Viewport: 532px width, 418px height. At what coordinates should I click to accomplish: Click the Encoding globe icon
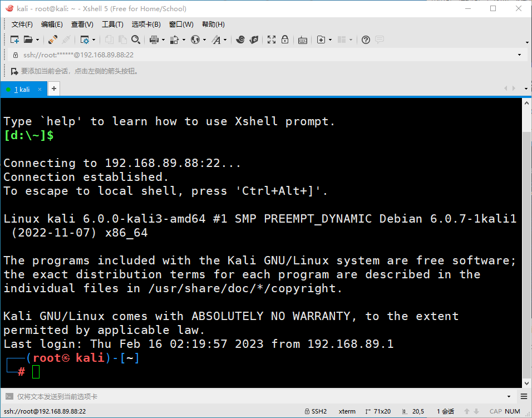[195, 40]
